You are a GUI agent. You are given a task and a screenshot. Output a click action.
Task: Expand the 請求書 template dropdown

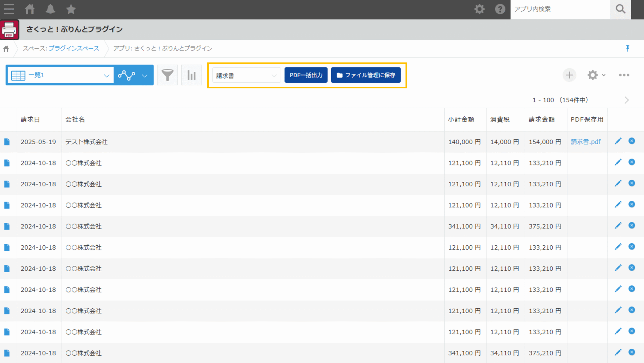coord(246,75)
